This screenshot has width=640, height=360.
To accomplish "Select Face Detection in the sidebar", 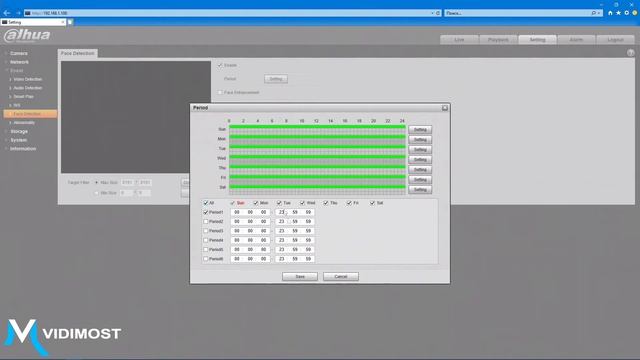I will [x=30, y=114].
